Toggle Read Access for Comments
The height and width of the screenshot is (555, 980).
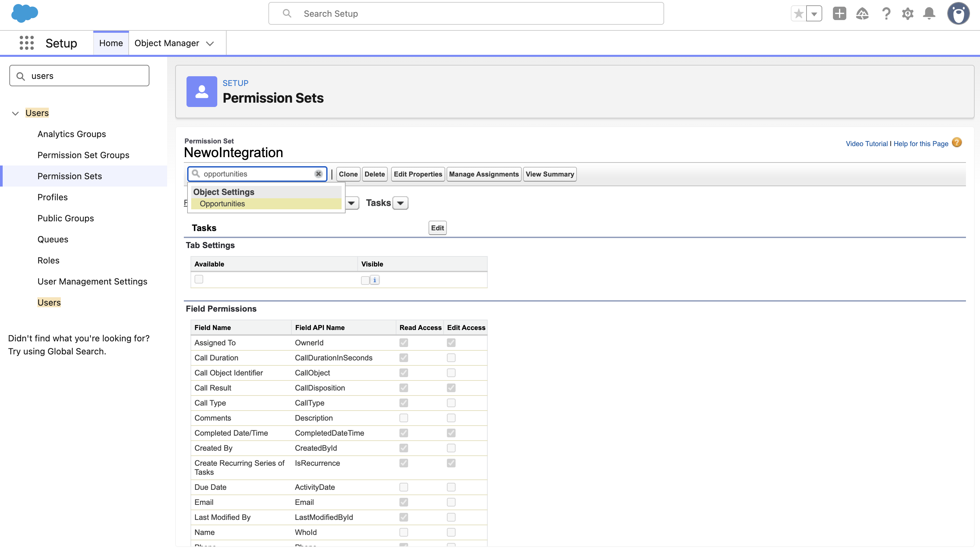[403, 418]
